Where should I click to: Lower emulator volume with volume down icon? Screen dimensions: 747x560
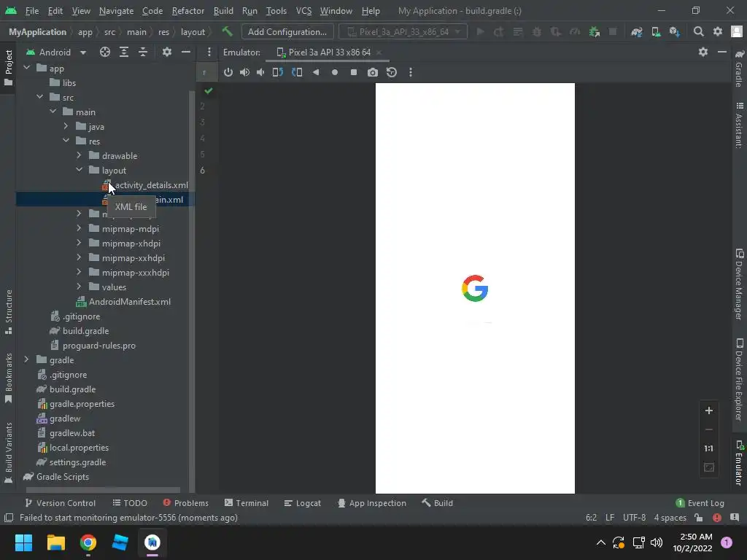[x=260, y=72]
